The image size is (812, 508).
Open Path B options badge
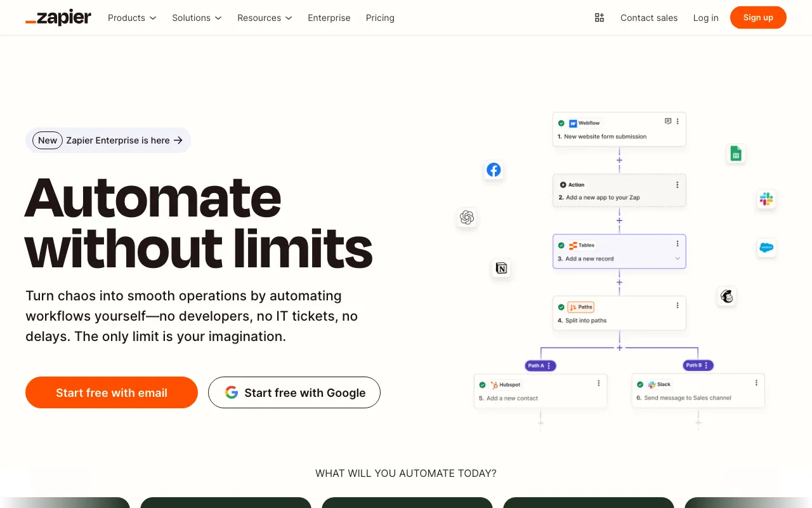[x=698, y=365]
